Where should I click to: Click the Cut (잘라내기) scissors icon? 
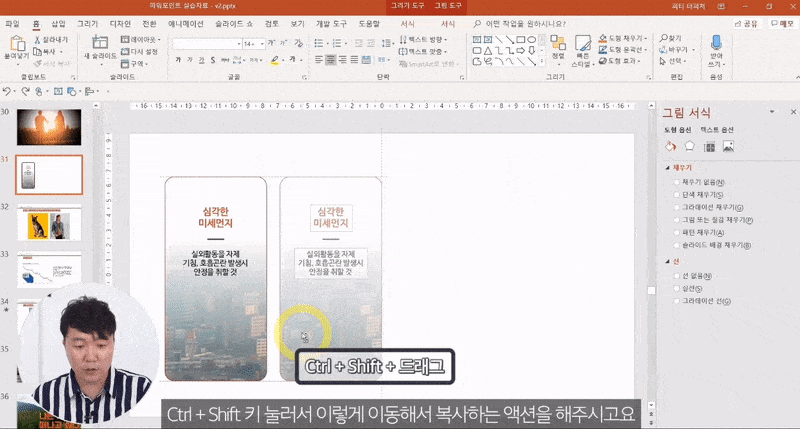(x=37, y=39)
